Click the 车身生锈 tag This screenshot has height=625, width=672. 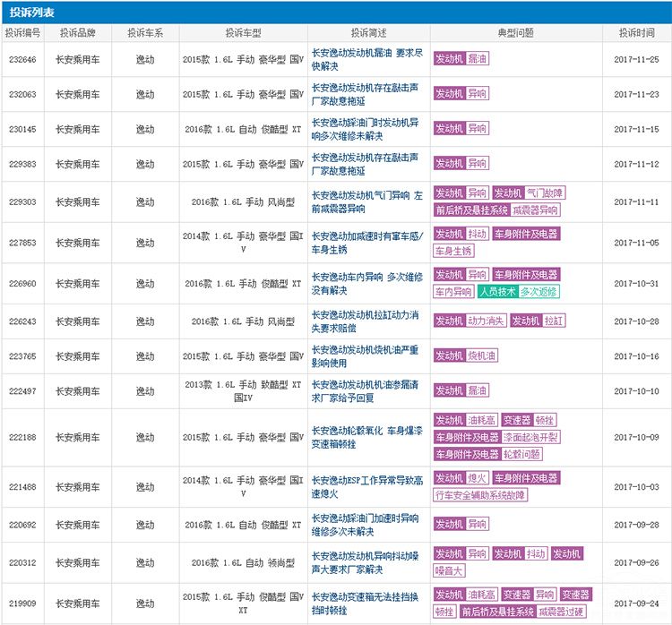(453, 251)
